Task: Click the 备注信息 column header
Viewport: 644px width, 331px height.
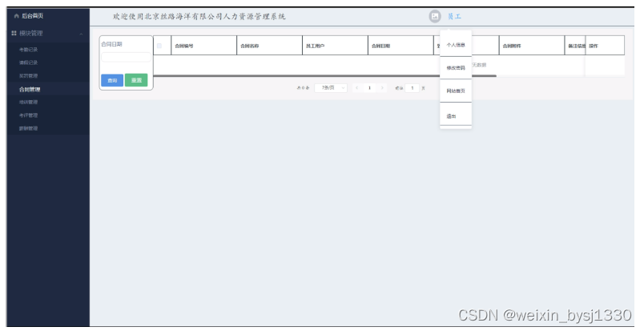Action: 575,46
